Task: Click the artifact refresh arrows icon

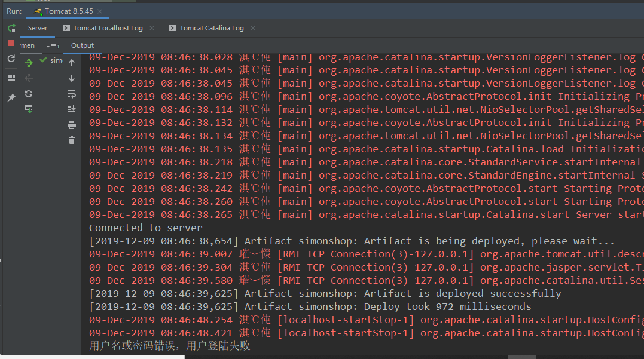Action: click(29, 94)
